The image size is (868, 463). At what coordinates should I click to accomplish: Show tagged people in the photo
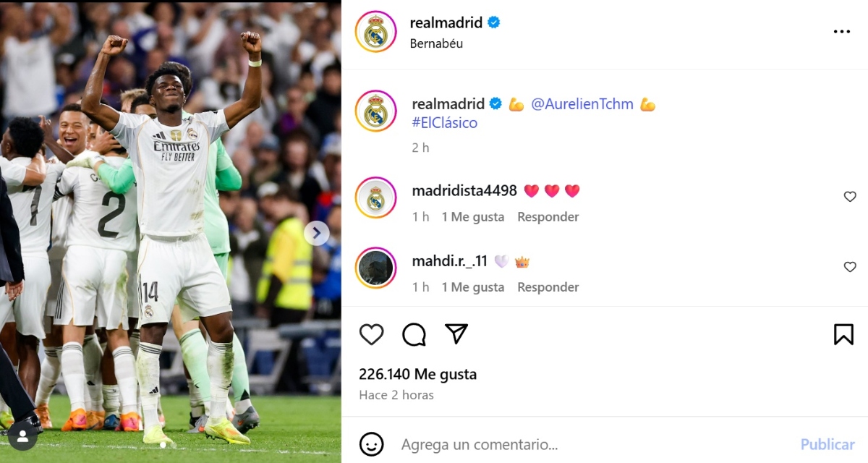tap(22, 436)
